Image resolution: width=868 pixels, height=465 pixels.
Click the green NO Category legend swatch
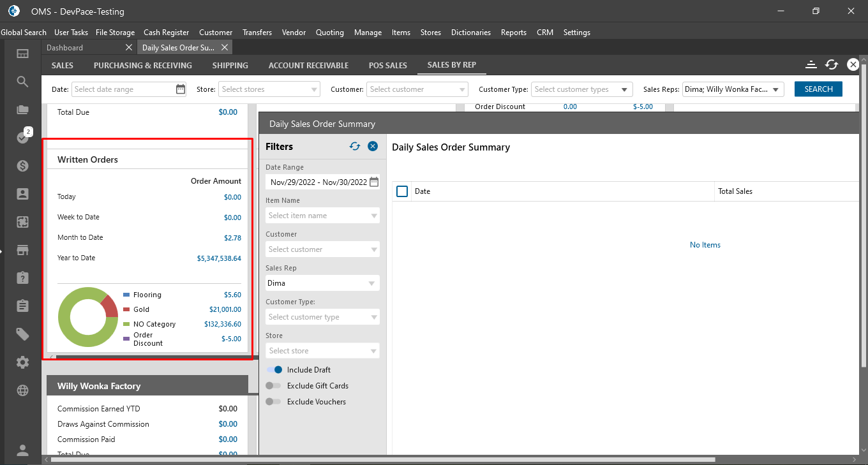point(126,324)
